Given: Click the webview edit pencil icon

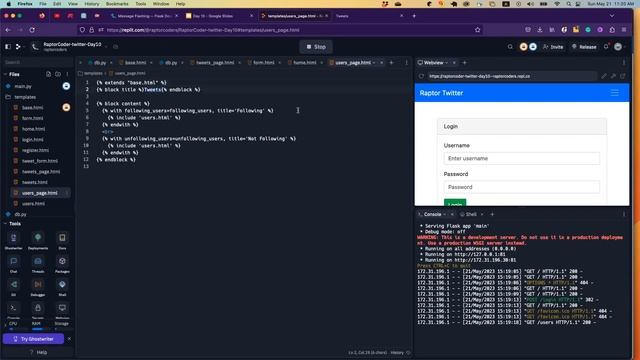Looking at the screenshot, I should pyautogui.click(x=604, y=76).
